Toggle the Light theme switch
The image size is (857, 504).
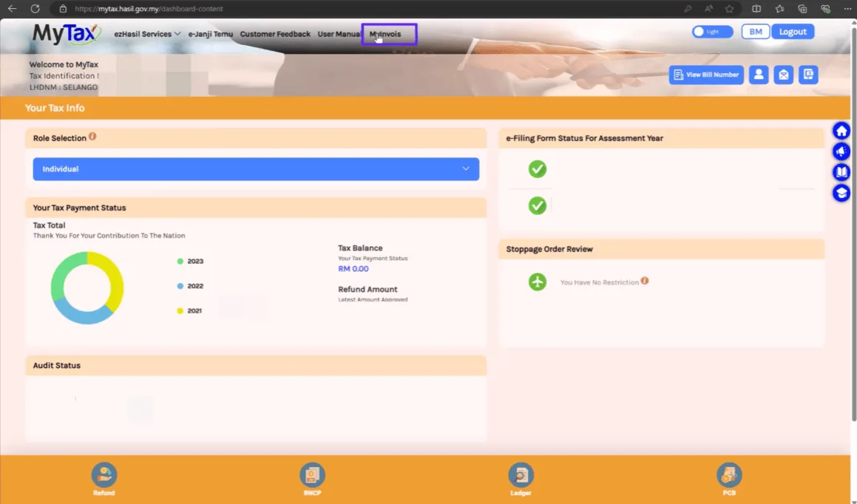tap(712, 32)
